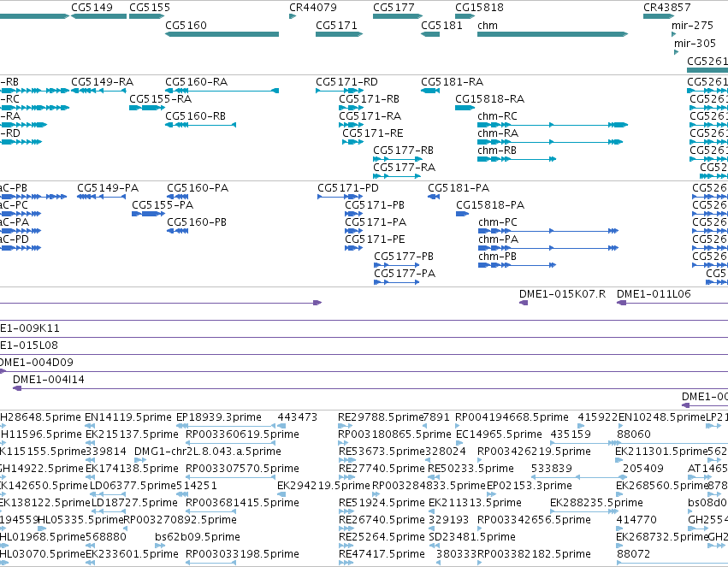Click the CG5171 gene label

click(x=336, y=25)
